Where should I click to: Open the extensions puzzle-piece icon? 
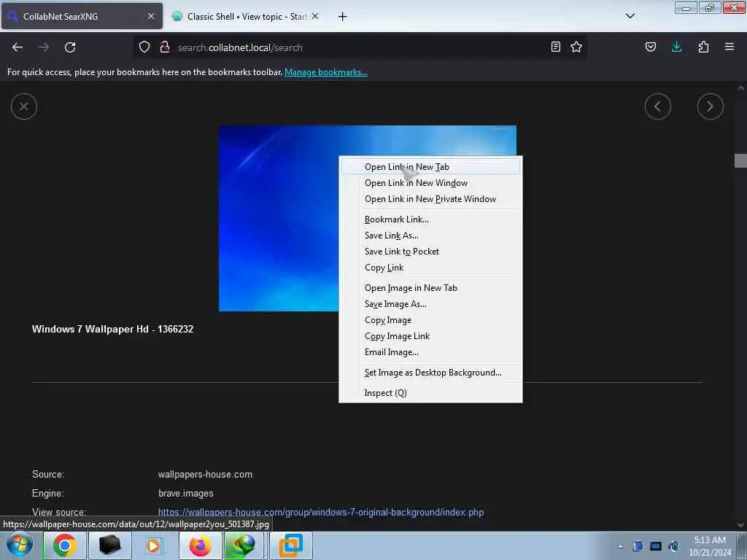tap(703, 47)
